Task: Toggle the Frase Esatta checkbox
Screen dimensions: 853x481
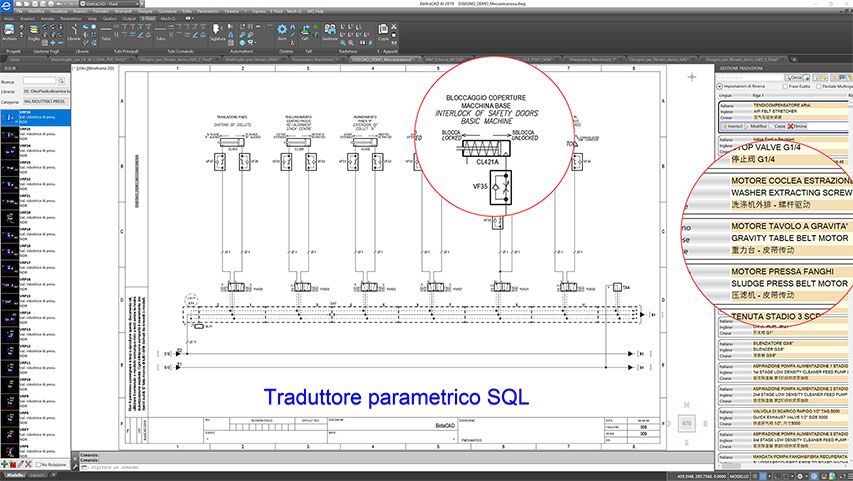Action: click(x=785, y=86)
